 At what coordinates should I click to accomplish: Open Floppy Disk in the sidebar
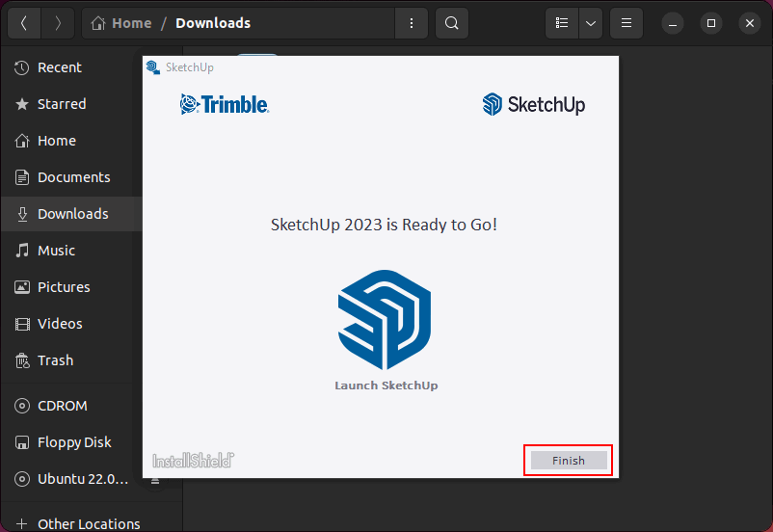coord(71,442)
